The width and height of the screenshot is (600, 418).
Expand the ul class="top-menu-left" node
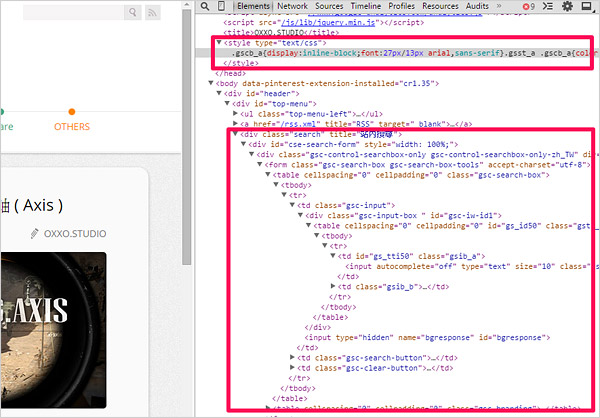click(x=236, y=114)
